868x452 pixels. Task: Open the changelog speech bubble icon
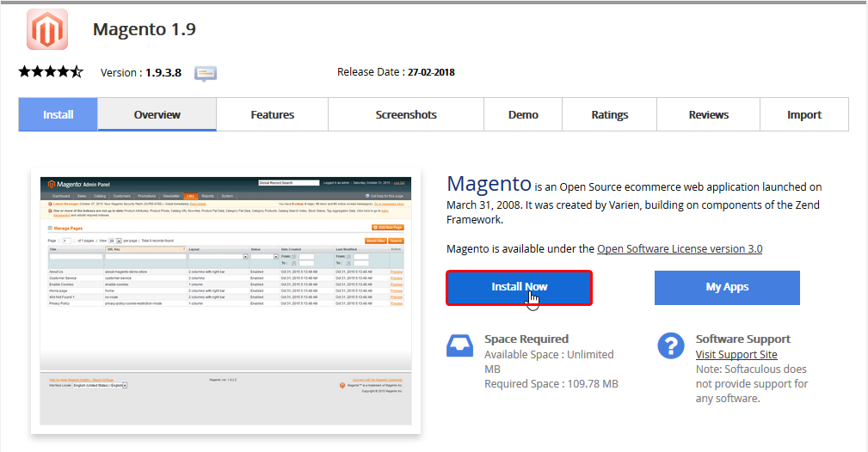tap(206, 74)
